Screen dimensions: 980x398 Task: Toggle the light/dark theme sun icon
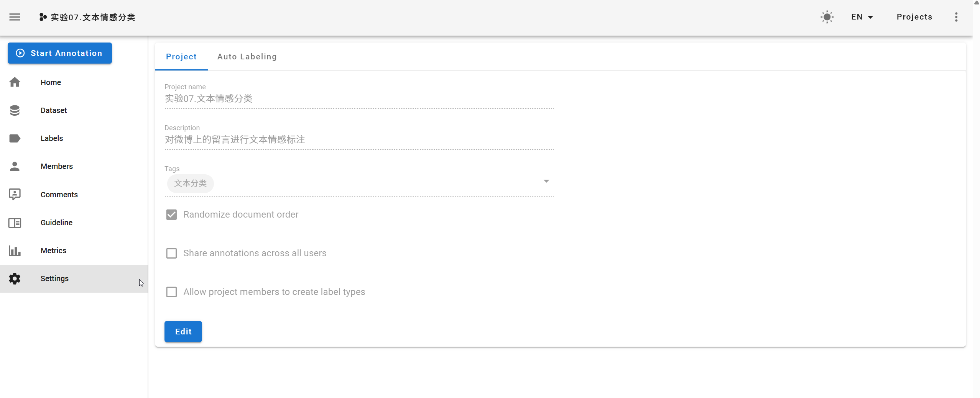[x=827, y=17]
